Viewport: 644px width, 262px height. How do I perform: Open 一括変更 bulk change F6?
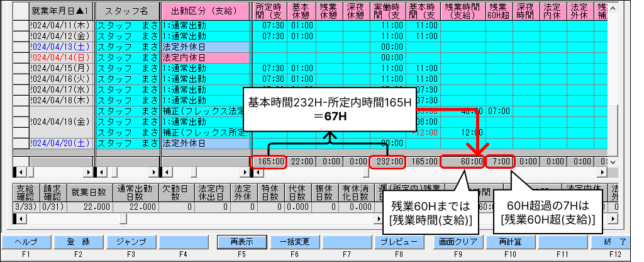click(294, 242)
